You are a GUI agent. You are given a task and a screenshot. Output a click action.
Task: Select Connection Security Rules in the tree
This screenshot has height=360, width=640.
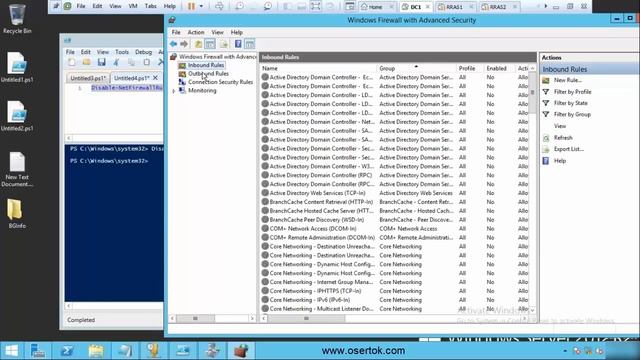pos(220,82)
